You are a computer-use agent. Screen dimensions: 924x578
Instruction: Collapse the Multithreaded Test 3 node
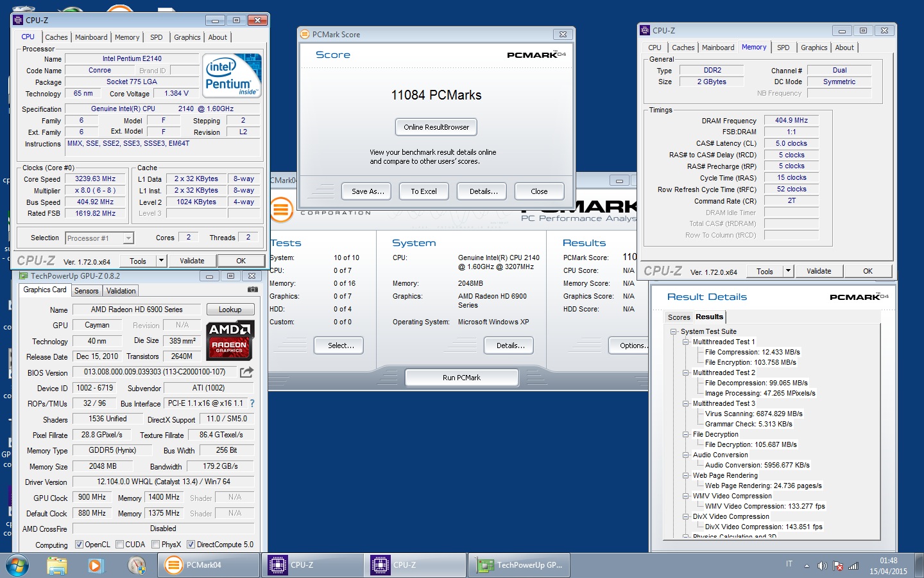click(686, 403)
